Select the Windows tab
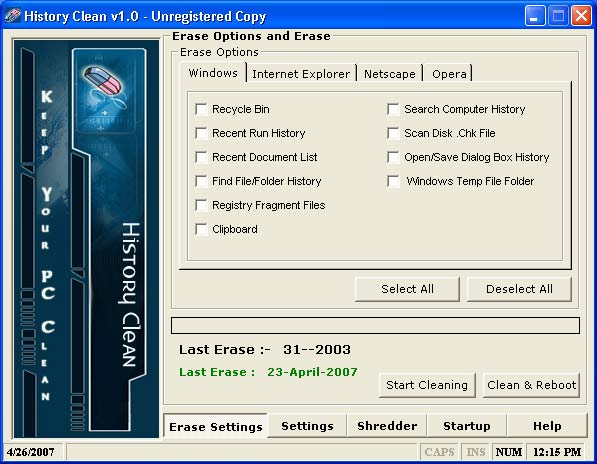The height and width of the screenshot is (464, 597). coord(213,73)
